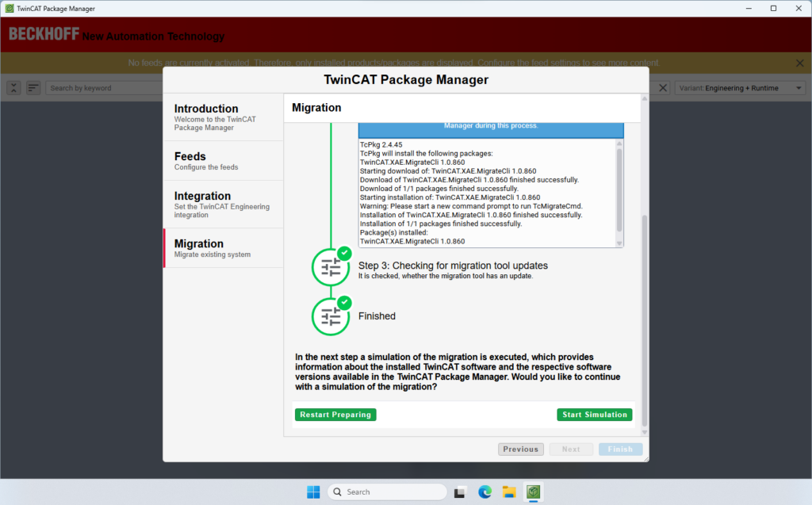This screenshot has height=505, width=812.
Task: Click the 'Installation of 1/1 packages finished successfully.' line
Action: pyautogui.click(x=441, y=224)
